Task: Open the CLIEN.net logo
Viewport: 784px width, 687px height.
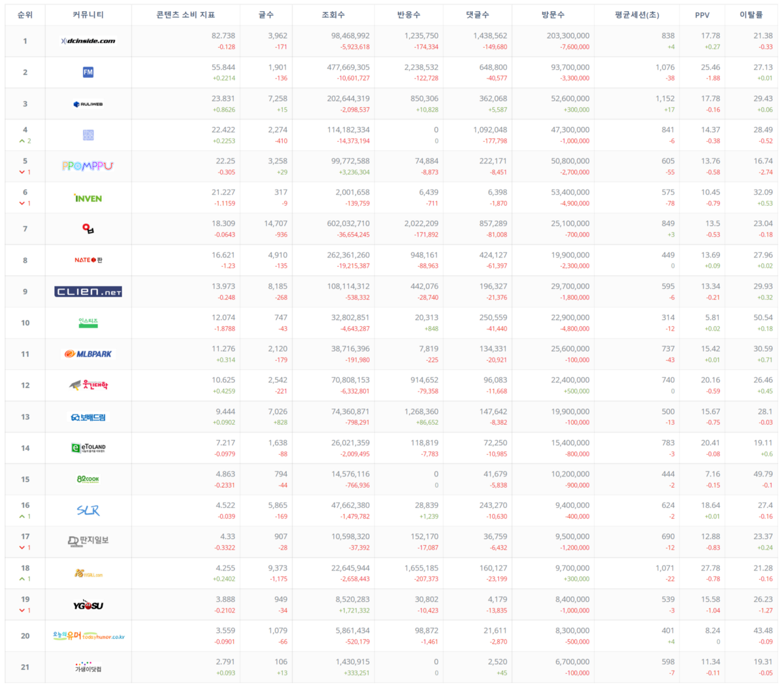Action: pyautogui.click(x=88, y=292)
